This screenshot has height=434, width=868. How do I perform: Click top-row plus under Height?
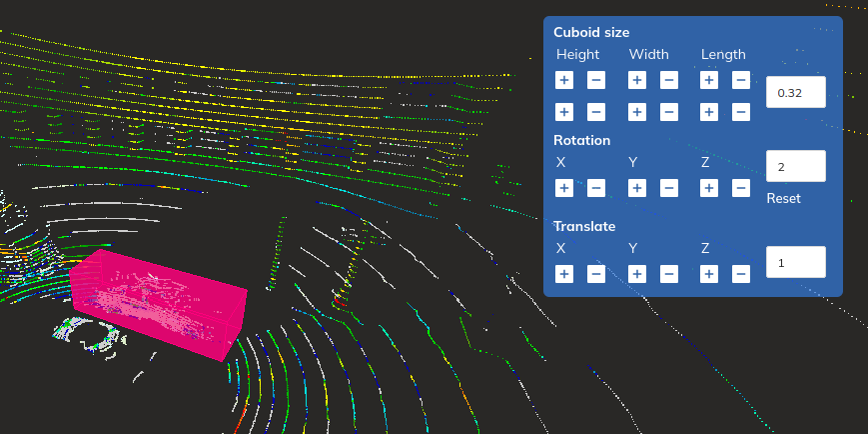coord(564,80)
